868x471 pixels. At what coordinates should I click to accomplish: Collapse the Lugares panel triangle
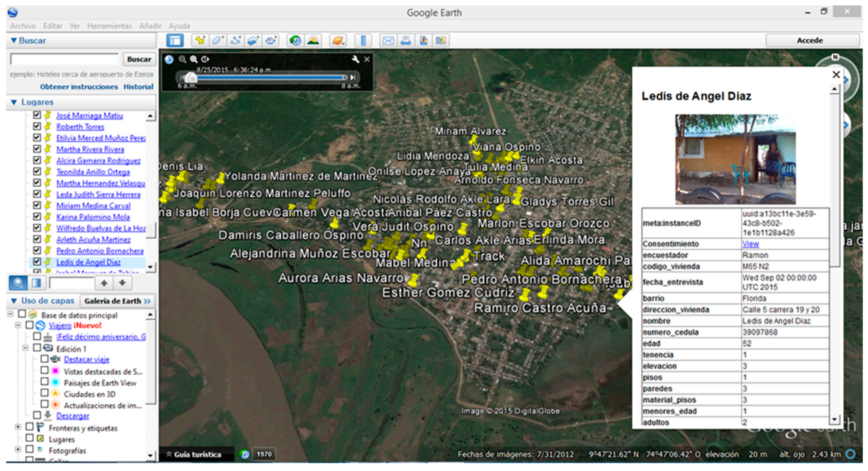point(14,102)
